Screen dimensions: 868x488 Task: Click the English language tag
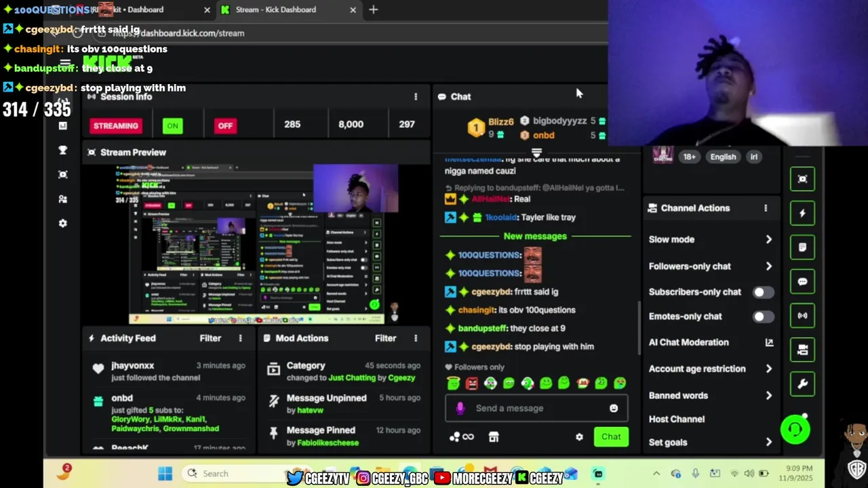coord(723,157)
